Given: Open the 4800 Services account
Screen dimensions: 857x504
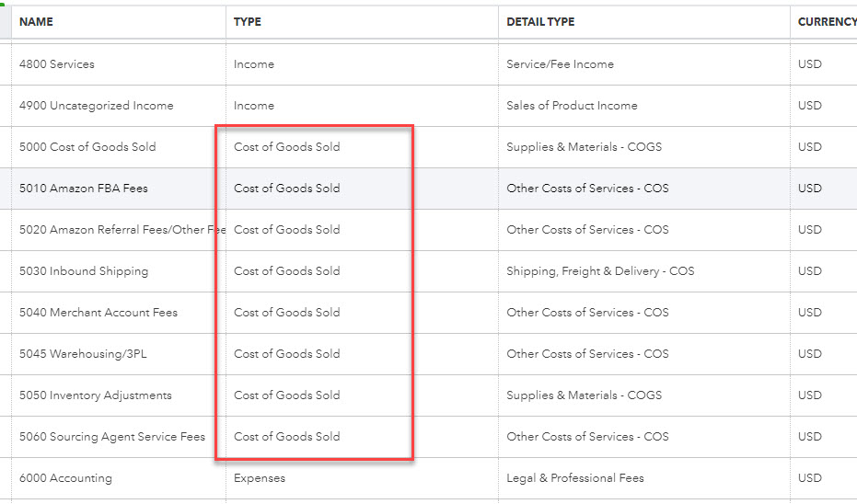Looking at the screenshot, I should click(x=57, y=64).
